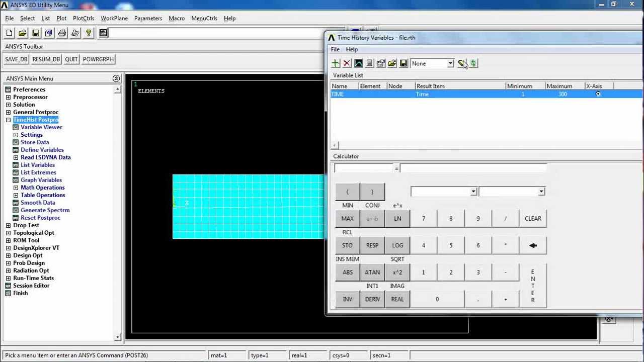Expand General Postproc tree node
644x362 pixels.
(x=8, y=112)
